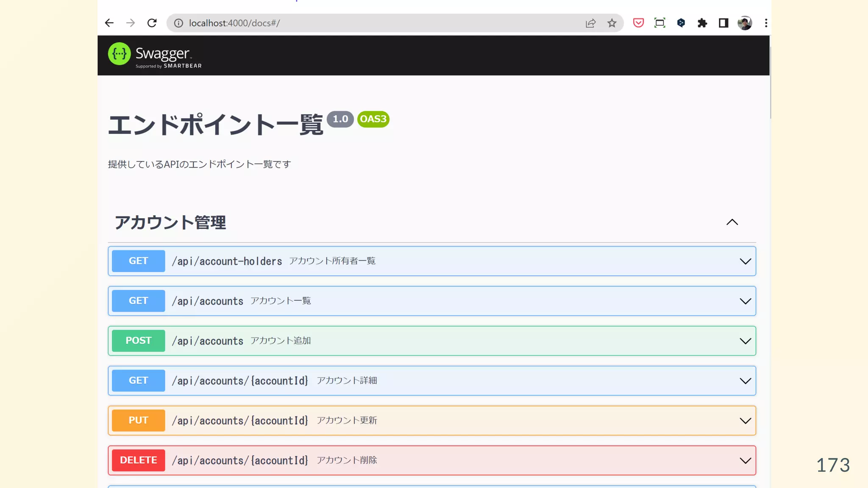This screenshot has height=488, width=868.
Task: Click the browser back arrow
Action: click(109, 23)
